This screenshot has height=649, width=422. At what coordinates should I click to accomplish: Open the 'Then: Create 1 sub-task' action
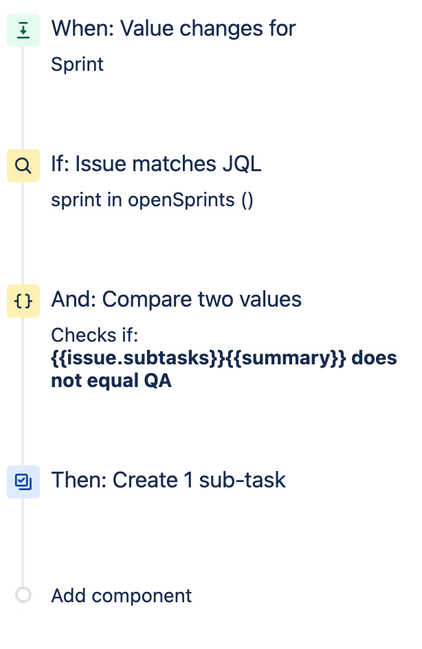(168, 480)
